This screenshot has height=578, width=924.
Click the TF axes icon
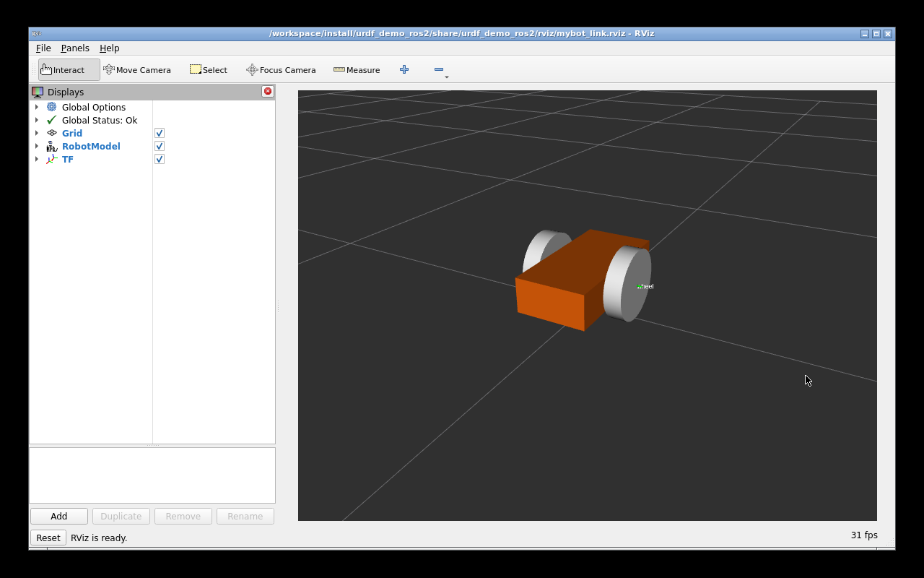pos(52,159)
